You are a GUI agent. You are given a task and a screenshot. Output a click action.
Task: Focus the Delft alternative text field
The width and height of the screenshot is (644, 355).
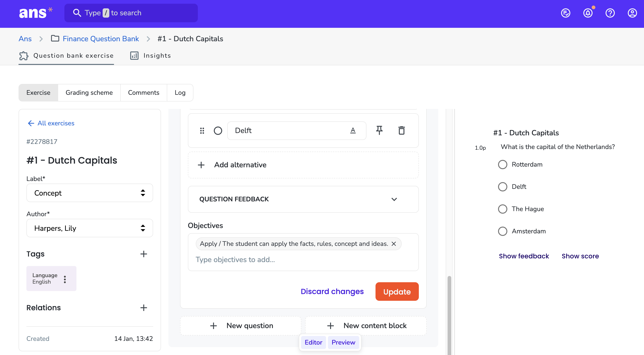point(297,130)
